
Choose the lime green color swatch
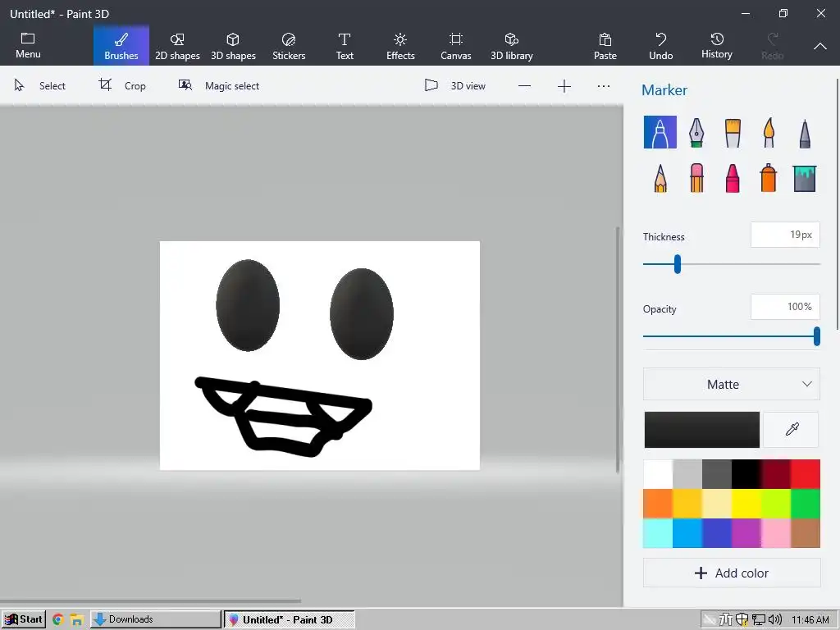(x=776, y=504)
